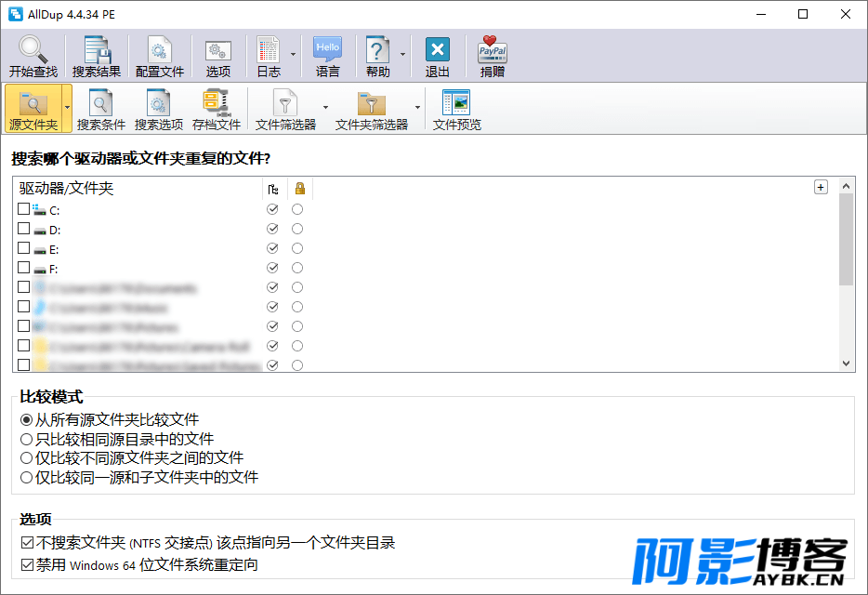The image size is (868, 595).
Task: Switch to the 存档文件 tab
Action: [216, 108]
